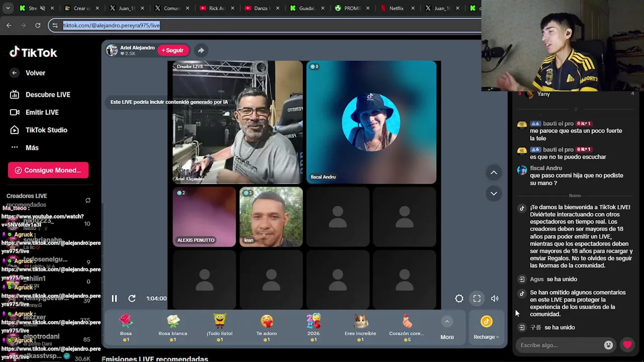Refresh the Creadores LIVE recommendations
Viewport: 644px width, 362px height.
coord(88,200)
